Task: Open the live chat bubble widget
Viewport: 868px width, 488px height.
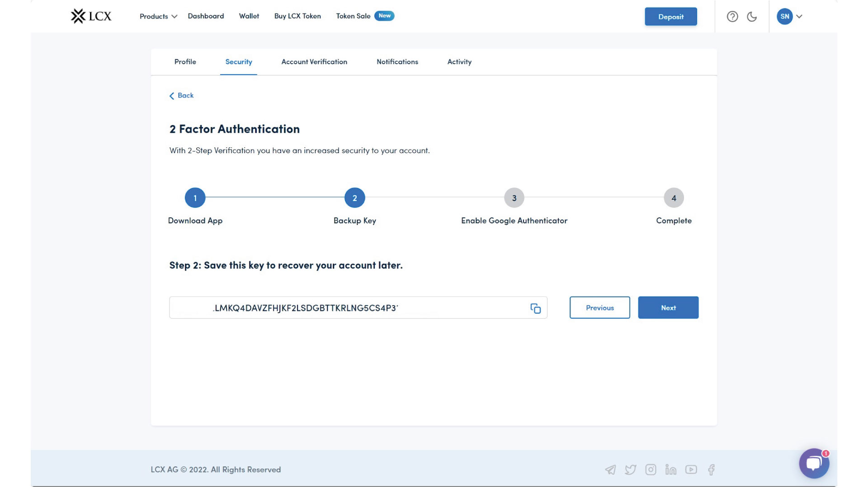Action: [814, 463]
